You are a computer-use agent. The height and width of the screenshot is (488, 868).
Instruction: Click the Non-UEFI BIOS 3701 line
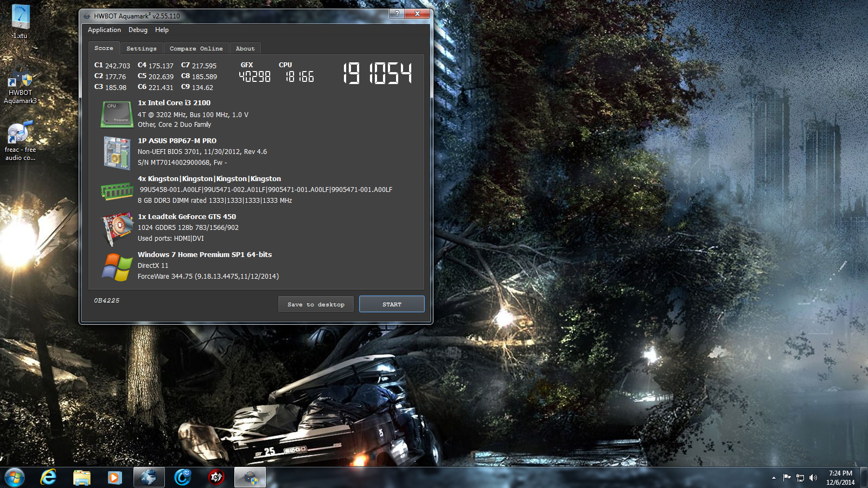click(x=202, y=152)
